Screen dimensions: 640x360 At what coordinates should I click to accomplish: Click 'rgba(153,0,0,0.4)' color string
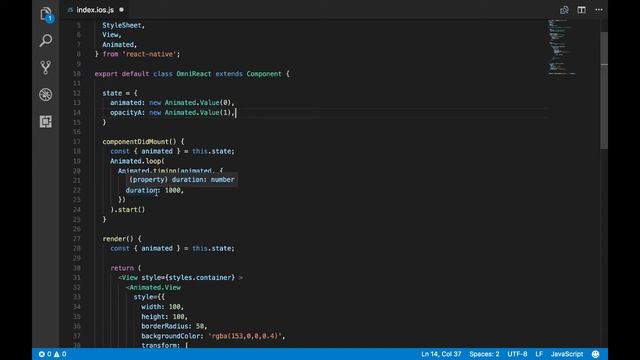(x=245, y=336)
